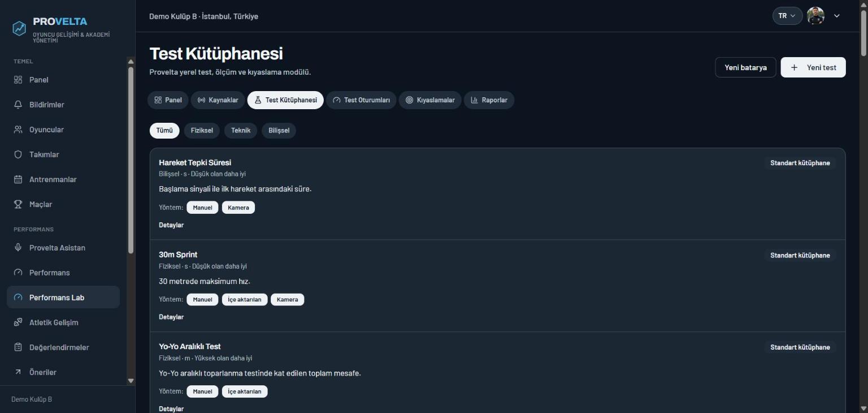Click the Yeni batarya button

(x=745, y=67)
